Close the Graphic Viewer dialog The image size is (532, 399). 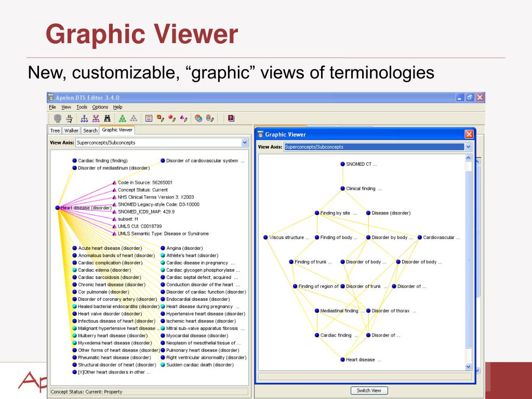coord(469,135)
